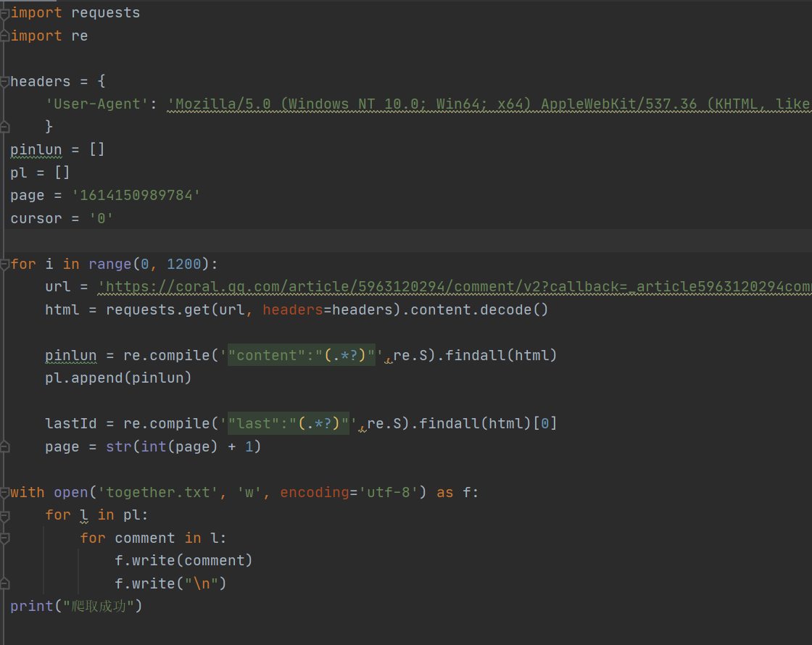Collapse the headers dictionary fold marker
Viewport: 812px width, 645px height.
[x=4, y=81]
